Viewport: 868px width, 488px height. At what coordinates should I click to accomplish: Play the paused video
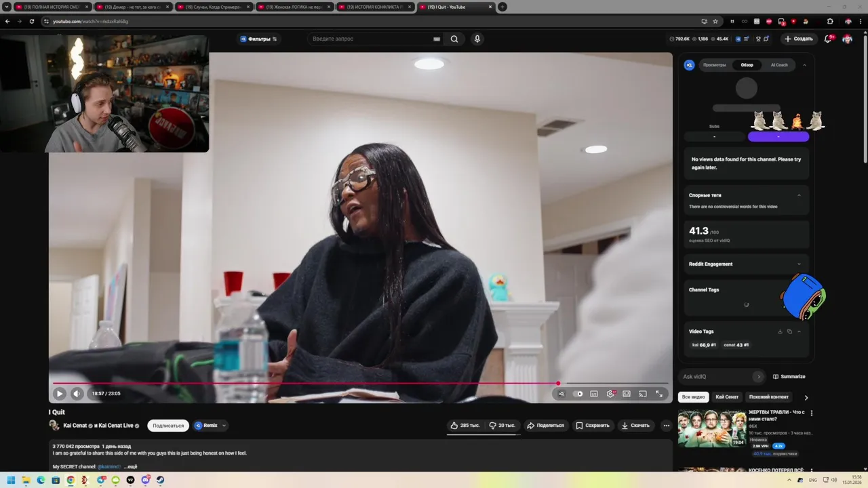pos(60,393)
